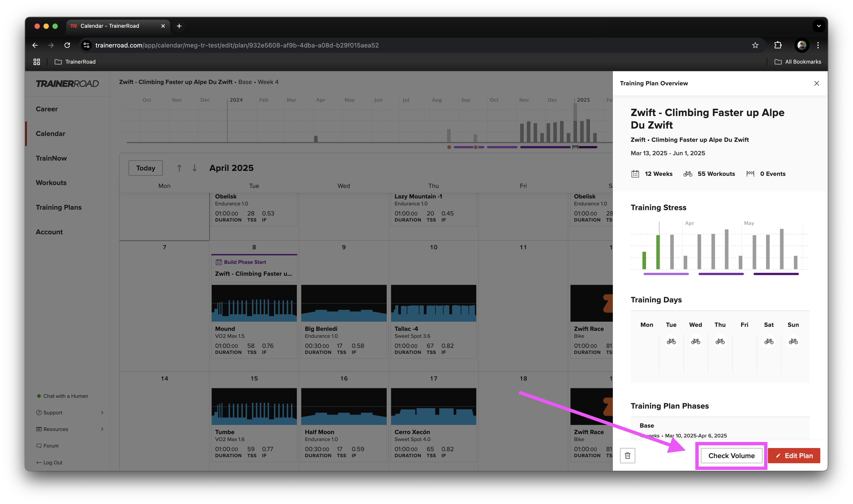Open TrainerRoad bookmarks folder
This screenshot has width=853, height=504.
[75, 61]
